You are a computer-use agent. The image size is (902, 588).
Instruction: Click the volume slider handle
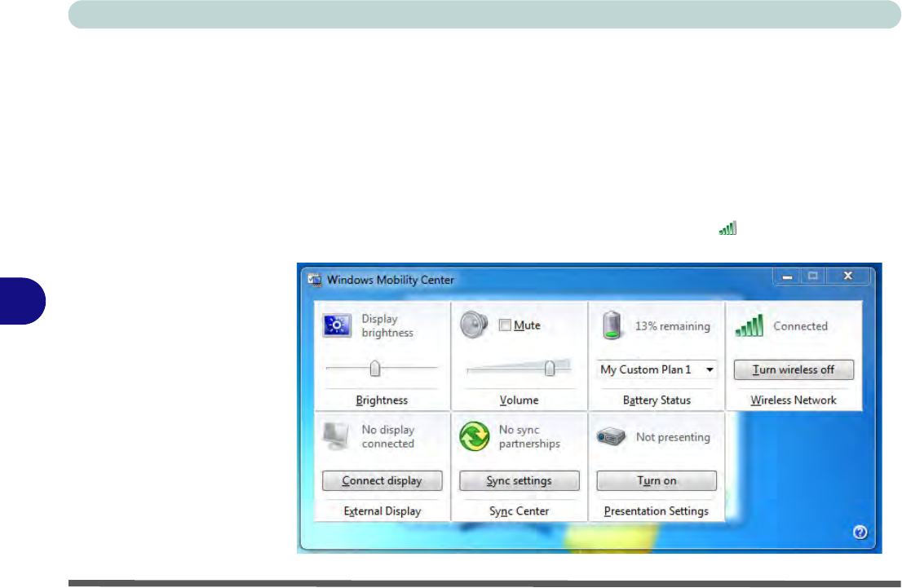coord(550,369)
